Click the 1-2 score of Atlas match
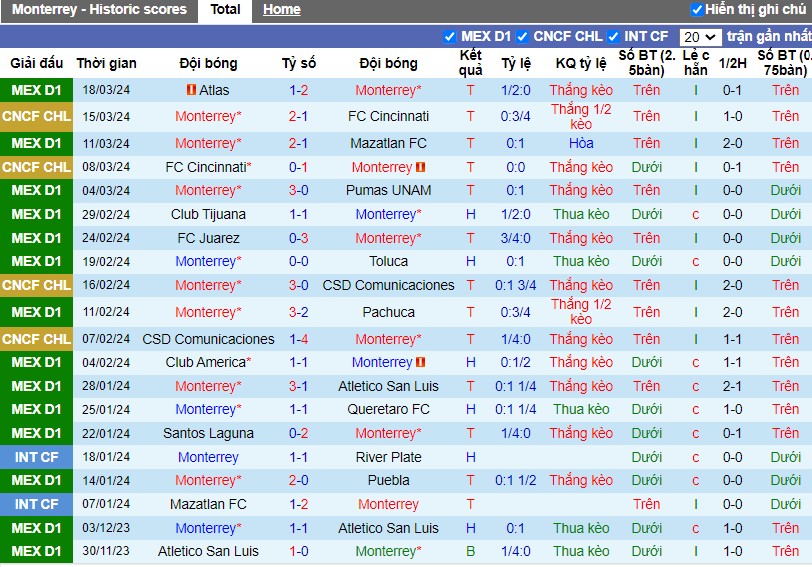 pos(298,90)
